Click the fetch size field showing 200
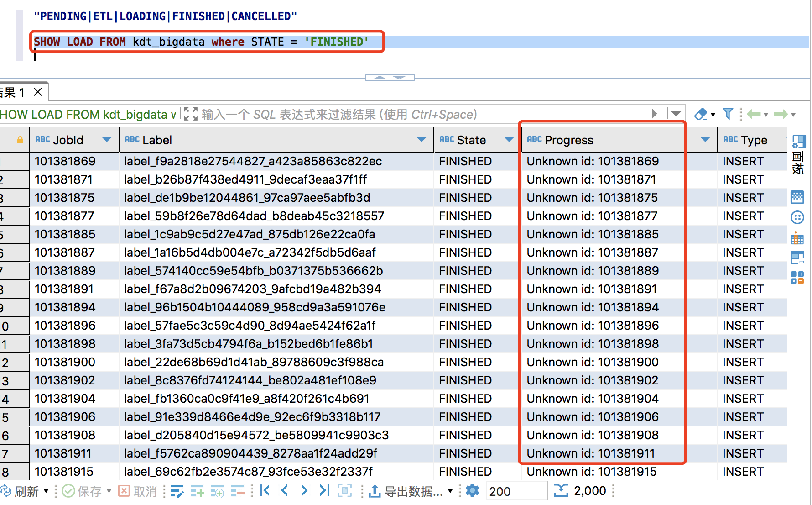The image size is (812, 505). click(x=516, y=491)
